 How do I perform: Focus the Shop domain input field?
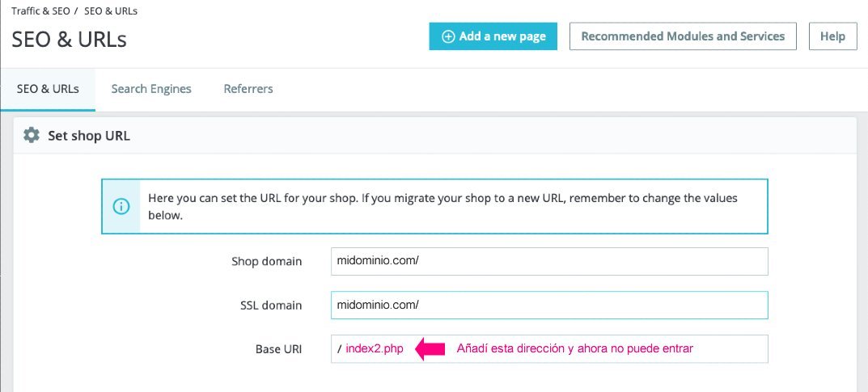[548, 262]
